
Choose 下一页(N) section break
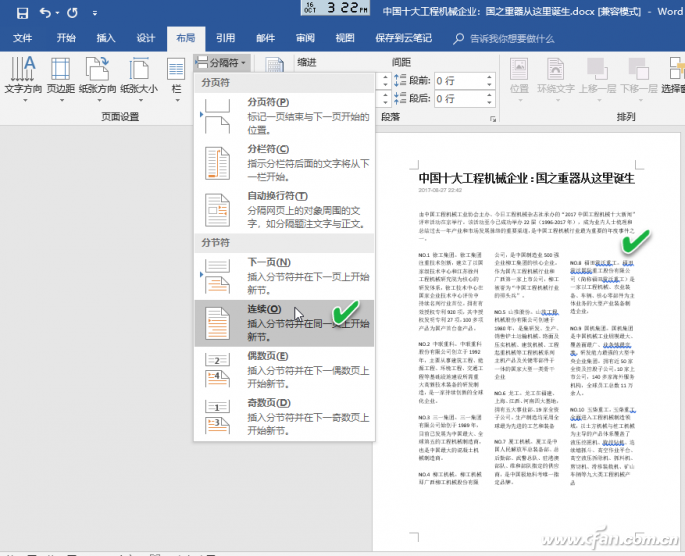coord(284,276)
